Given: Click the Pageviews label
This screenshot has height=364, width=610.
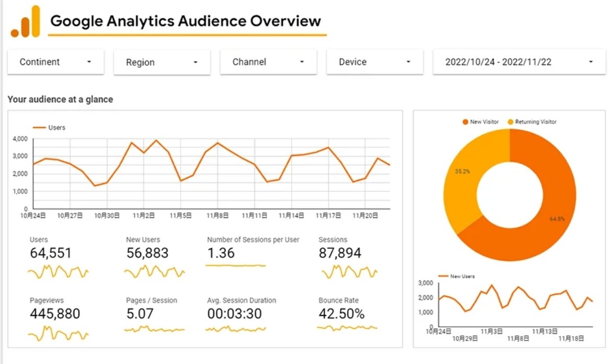Looking at the screenshot, I should coord(46,300).
